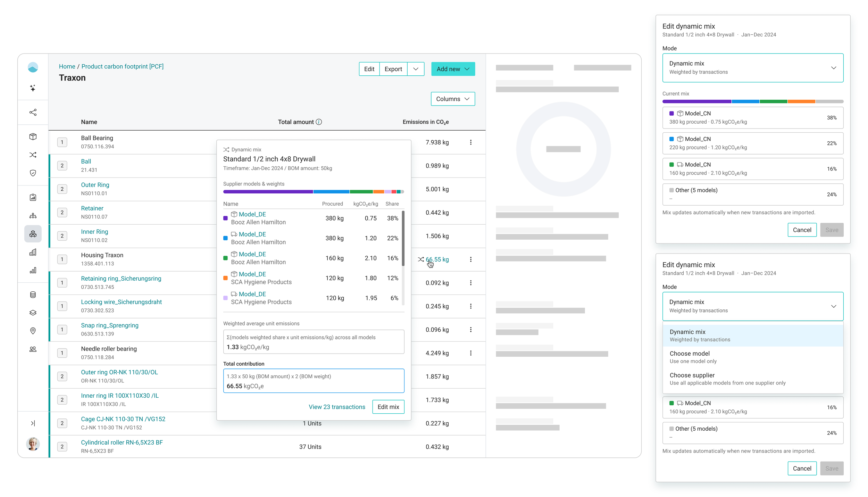Click the database stack sidebar icon
The height and width of the screenshot is (497, 868).
pos(33,295)
